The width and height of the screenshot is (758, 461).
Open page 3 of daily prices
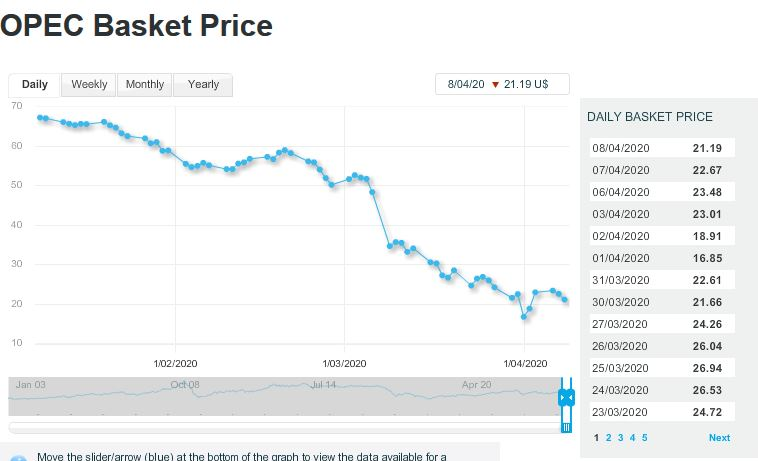[x=620, y=437]
